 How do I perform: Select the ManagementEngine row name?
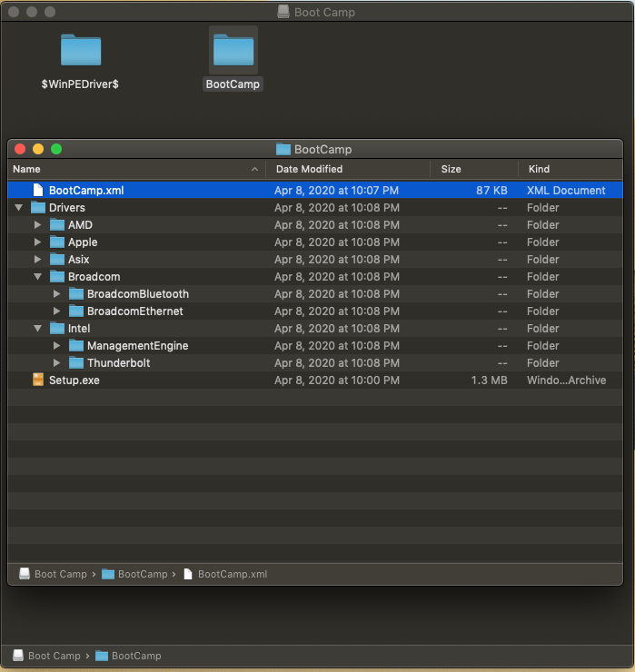click(138, 345)
